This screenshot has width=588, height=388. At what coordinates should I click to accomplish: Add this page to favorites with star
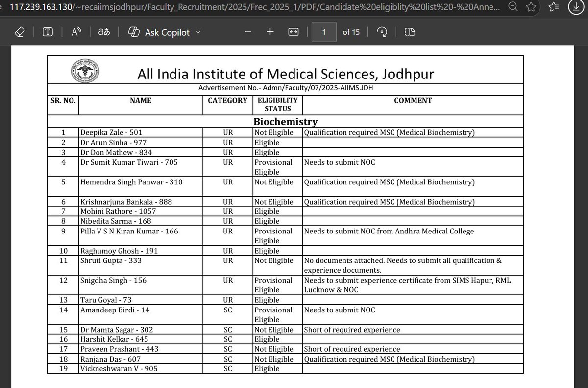pos(531,7)
